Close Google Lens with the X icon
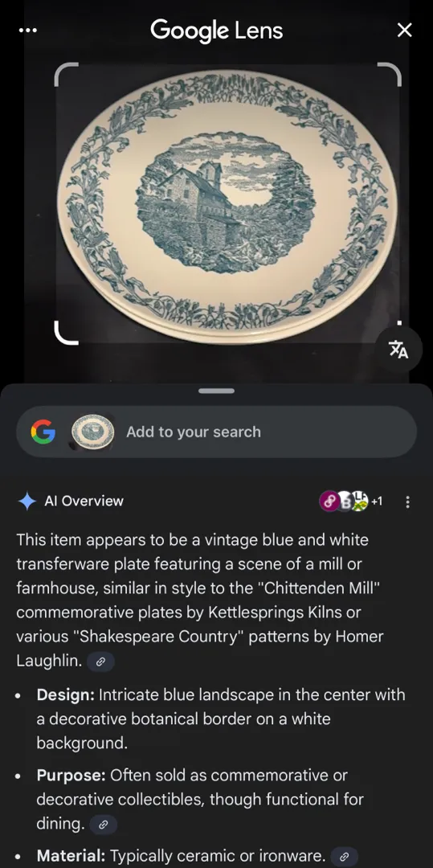The height and width of the screenshot is (868, 433). tap(405, 30)
